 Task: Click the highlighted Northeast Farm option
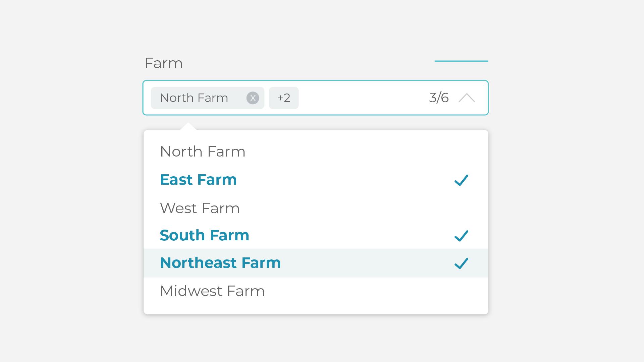[x=220, y=263]
